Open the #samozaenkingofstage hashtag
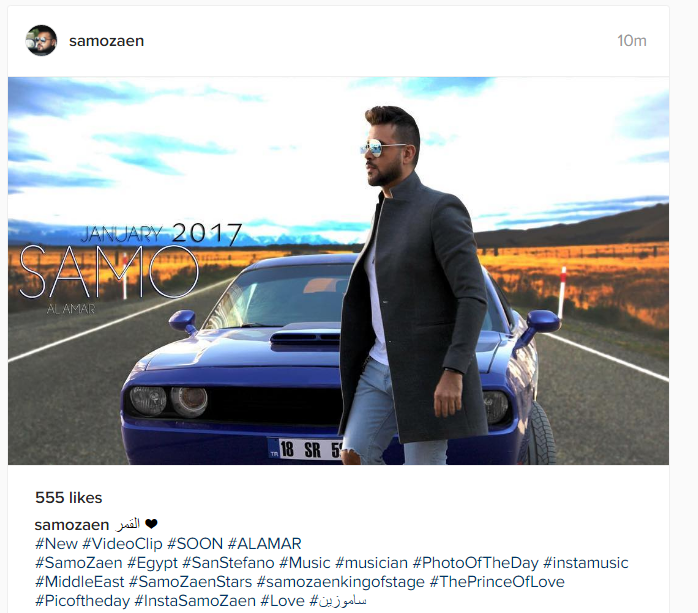This screenshot has width=698, height=613. [341, 582]
